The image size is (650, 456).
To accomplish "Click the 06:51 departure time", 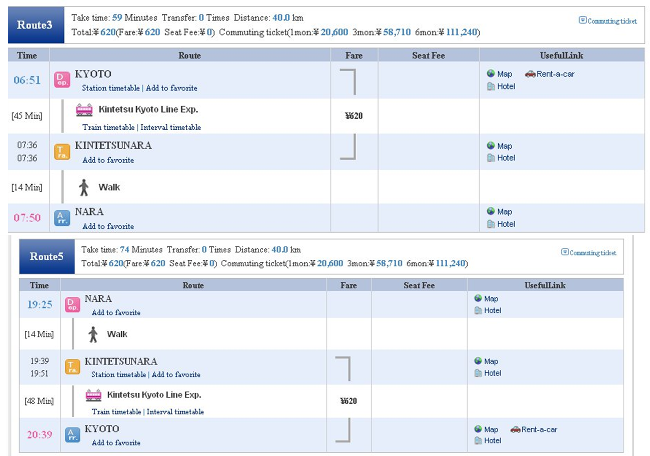I will coord(27,80).
